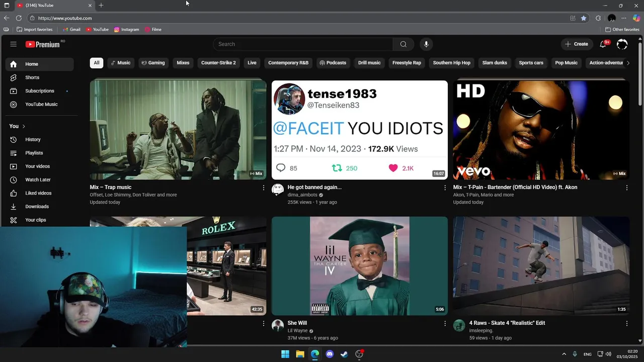Open the Instagram favorites bookmark
Viewport: 644px width, 362px height.
[126, 30]
